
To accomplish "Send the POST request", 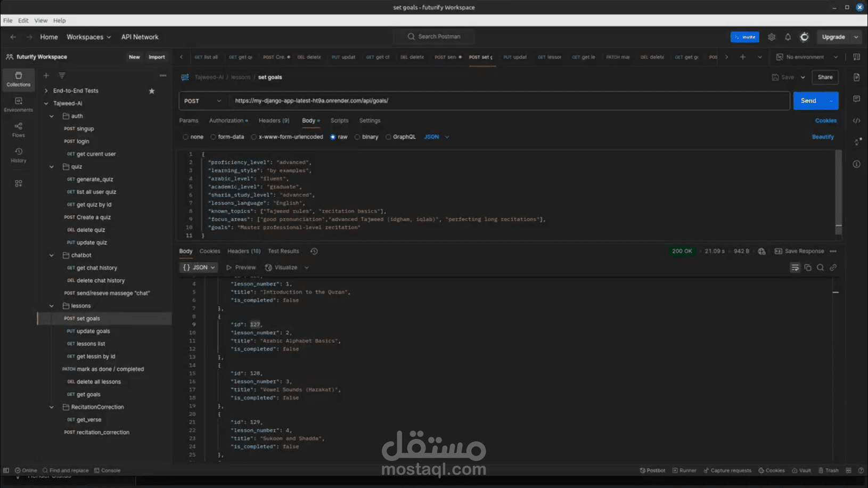I will (808, 101).
